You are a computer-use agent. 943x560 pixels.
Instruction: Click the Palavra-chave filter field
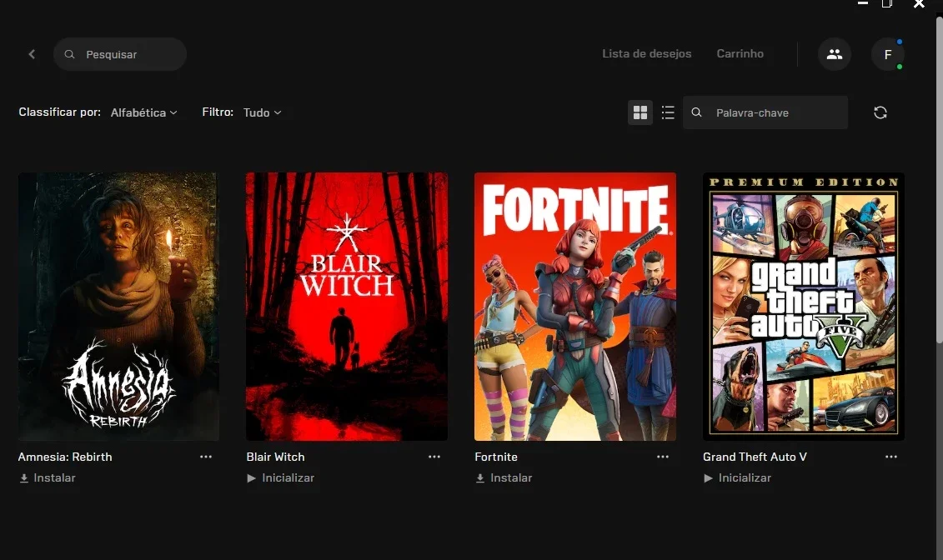(765, 112)
